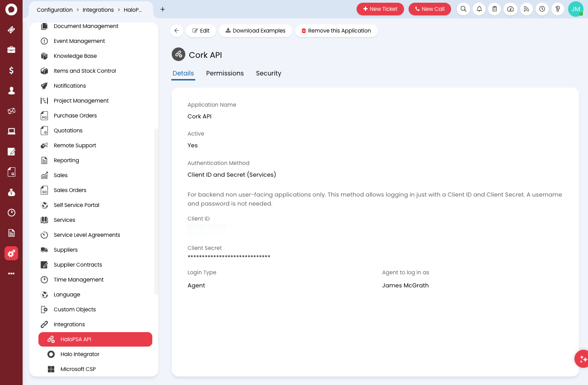The width and height of the screenshot is (588, 385).
Task: Select the Details tab
Action: (183, 73)
